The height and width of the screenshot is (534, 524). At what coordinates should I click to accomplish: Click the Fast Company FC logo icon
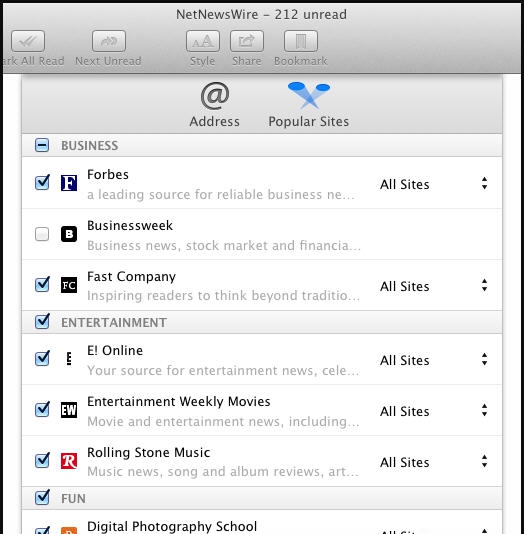[x=69, y=285]
